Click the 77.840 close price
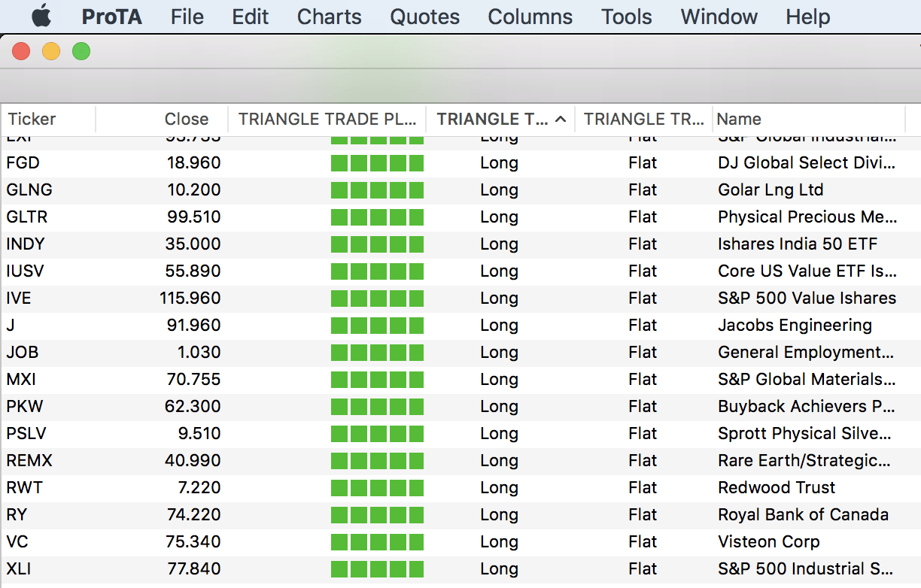 (x=194, y=568)
